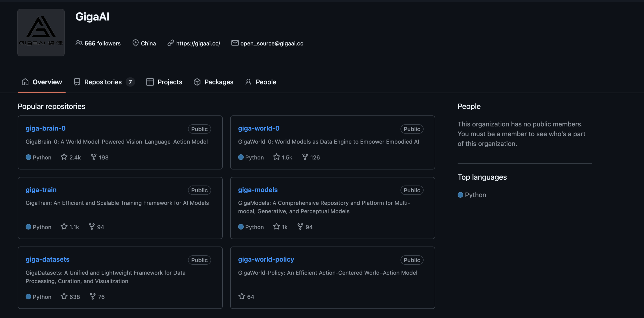The image size is (644, 318).
Task: Open the 565 followers link
Action: tap(102, 43)
